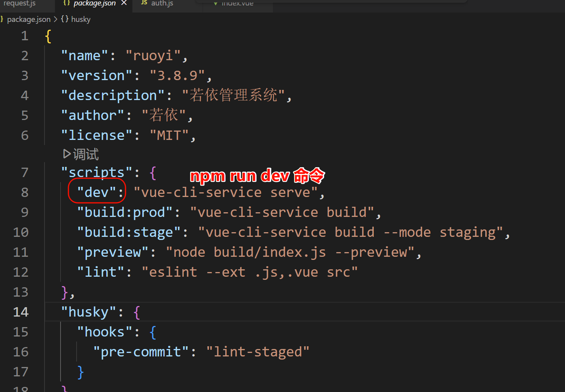Click line number 14 in the gutter
565x392 pixels.
coord(21,312)
